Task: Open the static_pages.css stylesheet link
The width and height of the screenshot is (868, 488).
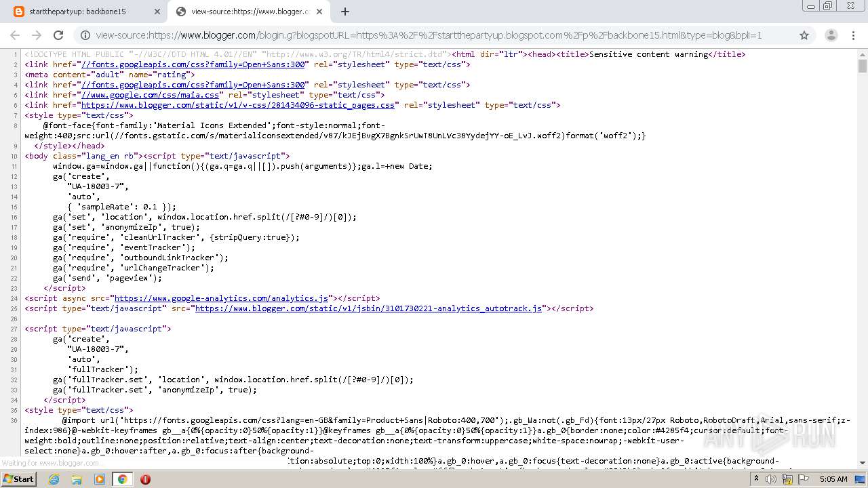Action: coord(237,105)
